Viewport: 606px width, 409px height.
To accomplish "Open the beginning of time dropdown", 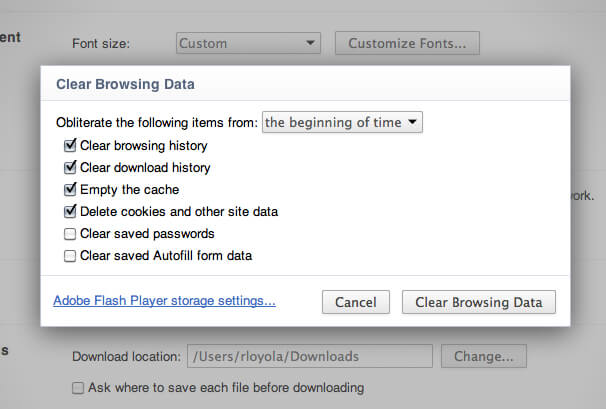I will [x=342, y=123].
